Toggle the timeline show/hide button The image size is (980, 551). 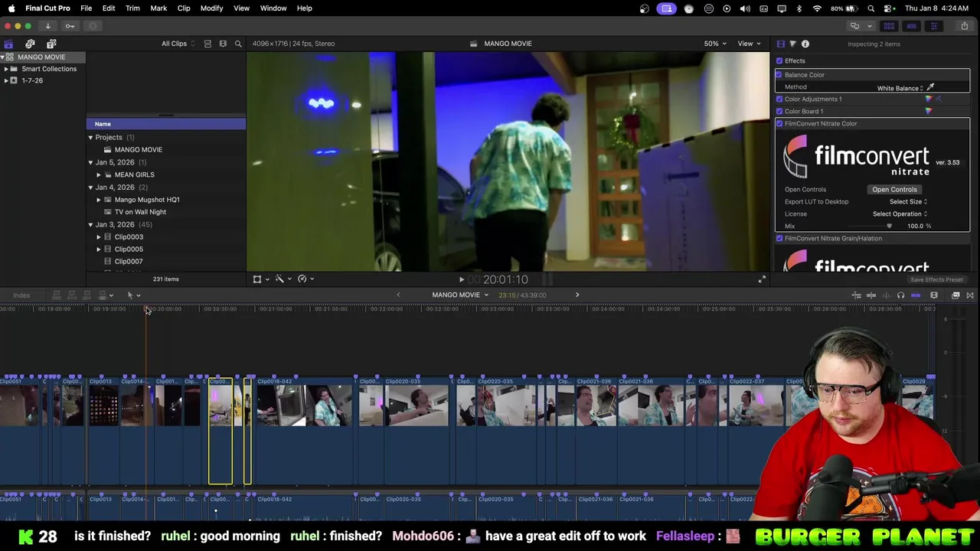tap(911, 26)
